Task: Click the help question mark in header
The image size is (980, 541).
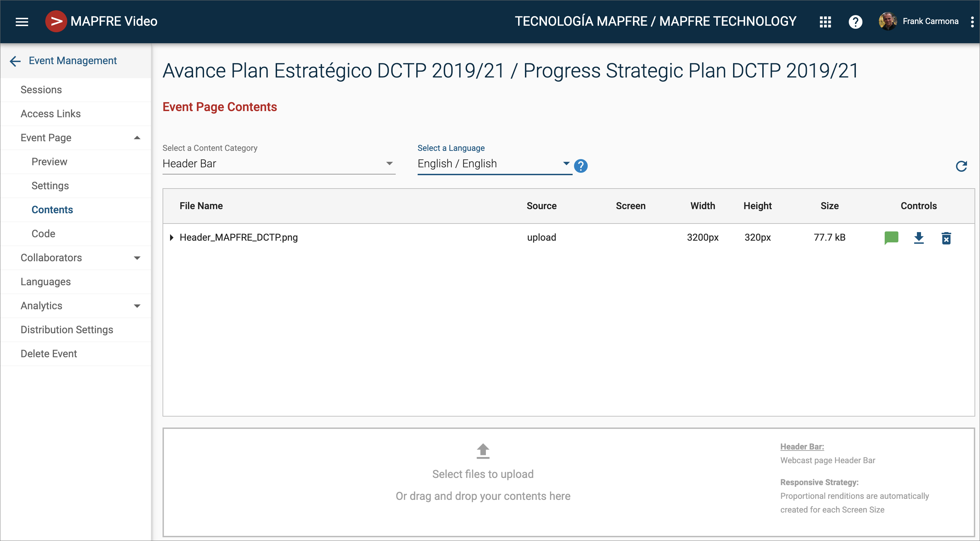Action: coord(855,22)
